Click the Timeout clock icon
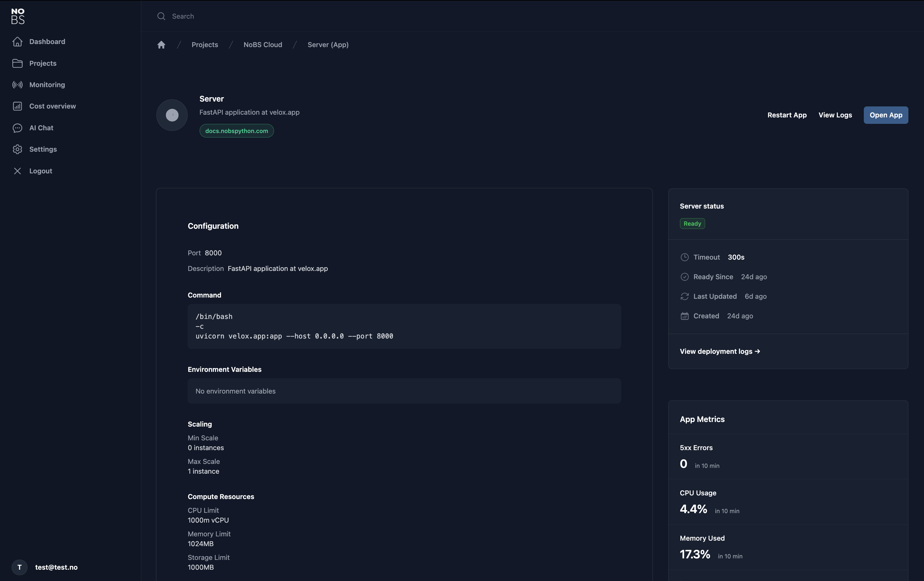Image resolution: width=924 pixels, height=581 pixels. (x=685, y=257)
